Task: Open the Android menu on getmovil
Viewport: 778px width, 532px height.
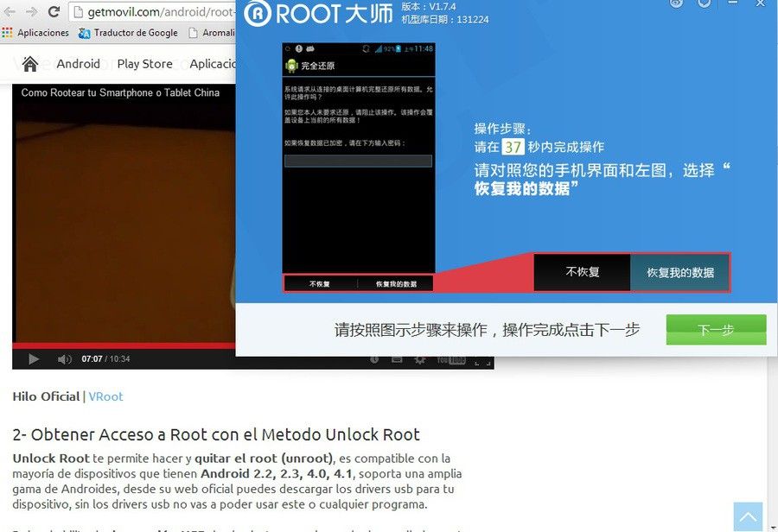Action: [x=79, y=64]
